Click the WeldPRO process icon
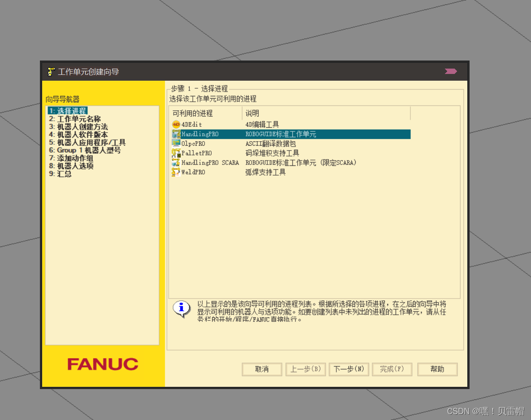Viewport: 531px width, 420px height. tap(176, 172)
